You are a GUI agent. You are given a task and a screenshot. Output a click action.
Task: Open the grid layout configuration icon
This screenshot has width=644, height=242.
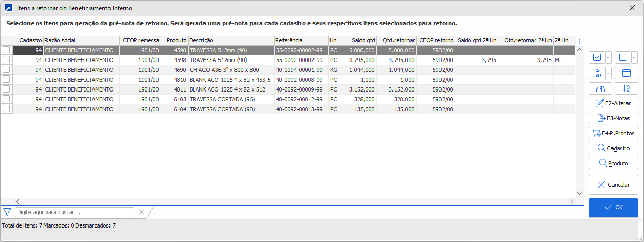pos(626,73)
